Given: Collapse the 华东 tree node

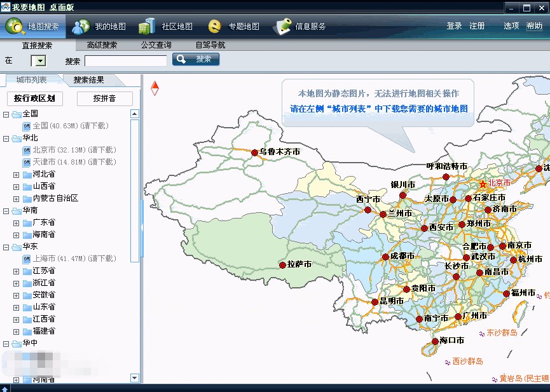Looking at the screenshot, I should pyautogui.click(x=6, y=247).
